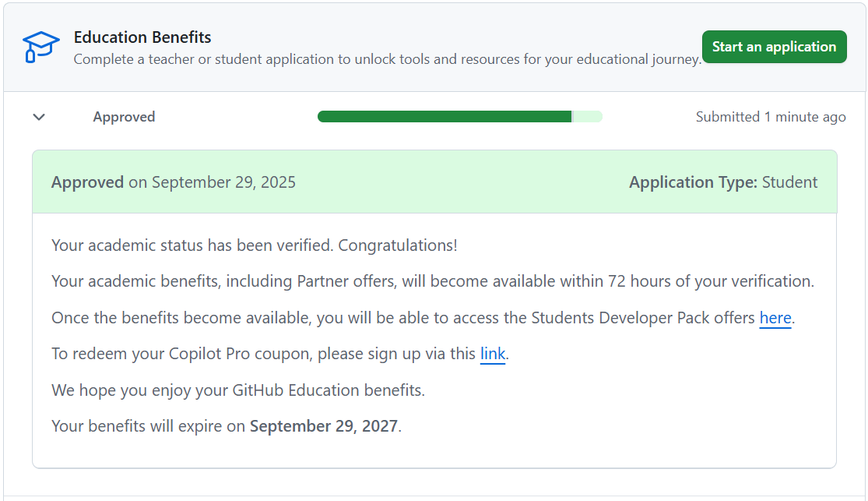Collapse the Approved application chevron

coord(39,117)
